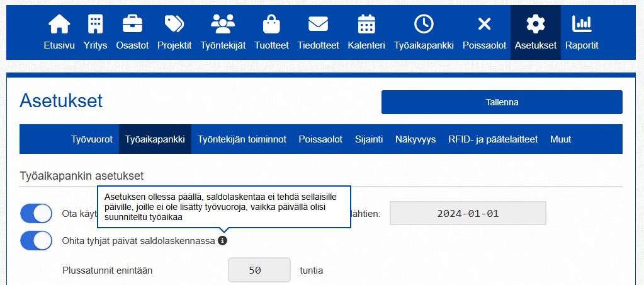Switch to Työvuorot settings tab
The height and width of the screenshot is (285, 644).
pos(92,139)
